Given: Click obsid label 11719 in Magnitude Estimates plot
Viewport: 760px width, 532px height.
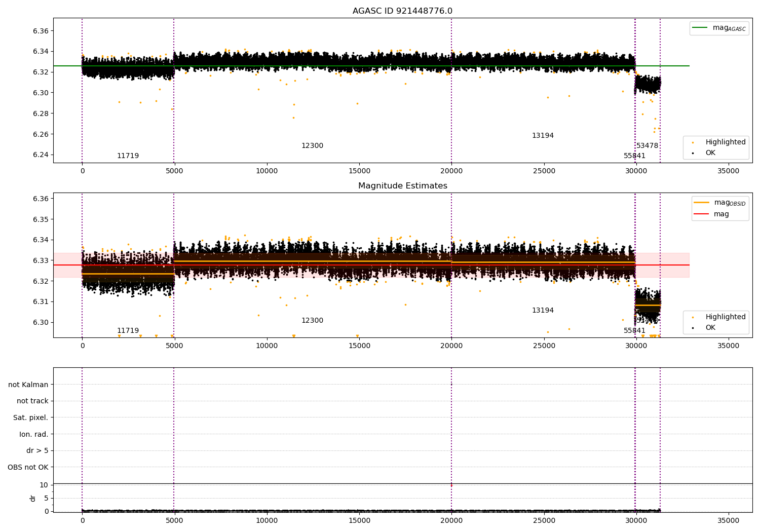Looking at the screenshot, I should [x=128, y=331].
